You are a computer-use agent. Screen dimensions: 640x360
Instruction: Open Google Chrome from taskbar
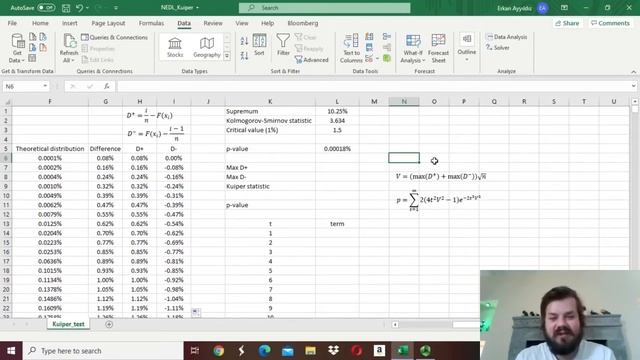coord(218,351)
